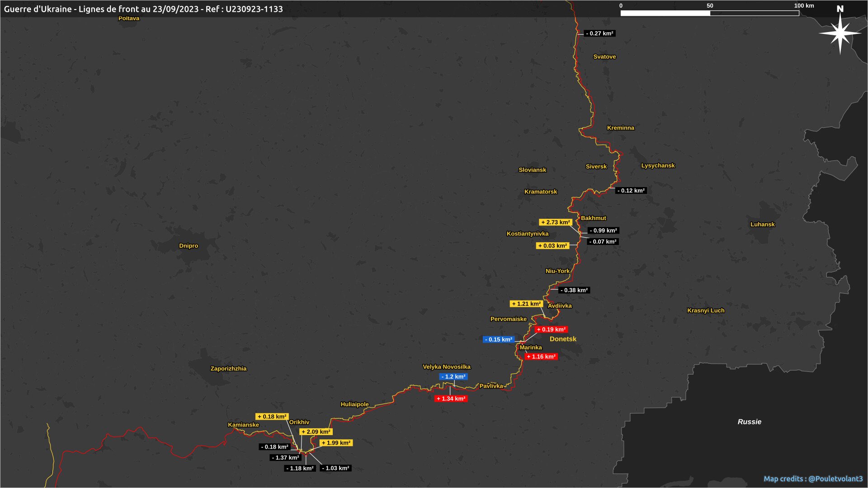Click the - 1.03 km² label
Screen dimensions: 868x488
335,468
